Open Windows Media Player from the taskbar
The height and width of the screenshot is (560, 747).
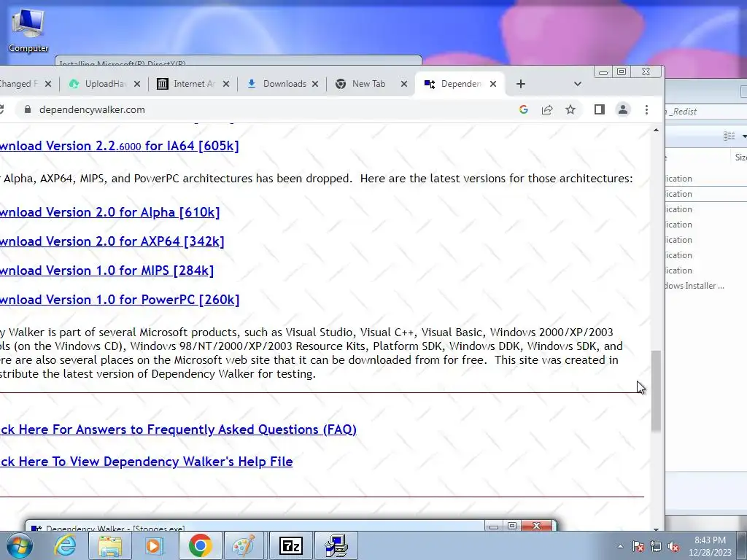coord(154,545)
